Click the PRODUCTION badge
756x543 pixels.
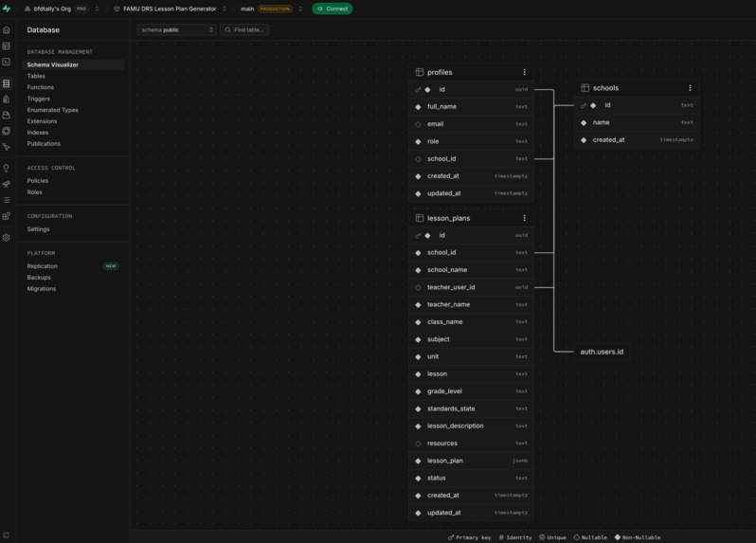click(x=275, y=9)
